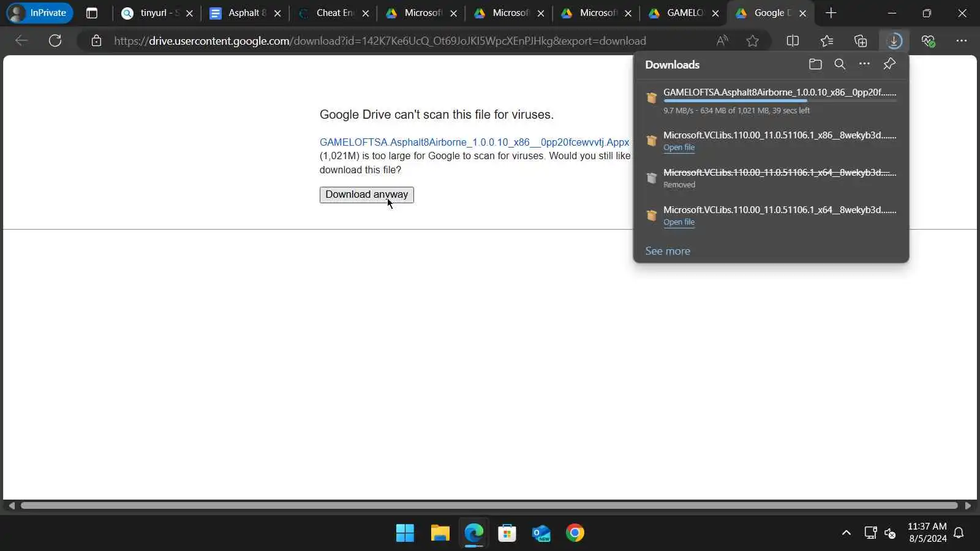Screen dimensions: 980x551
Task: Click the Download anyway button
Action: click(367, 195)
